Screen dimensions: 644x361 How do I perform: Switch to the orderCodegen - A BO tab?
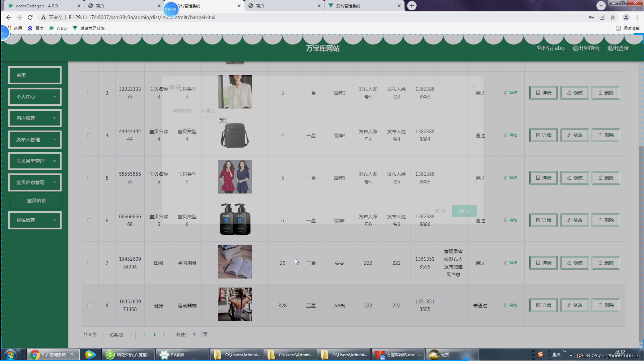click(37, 6)
